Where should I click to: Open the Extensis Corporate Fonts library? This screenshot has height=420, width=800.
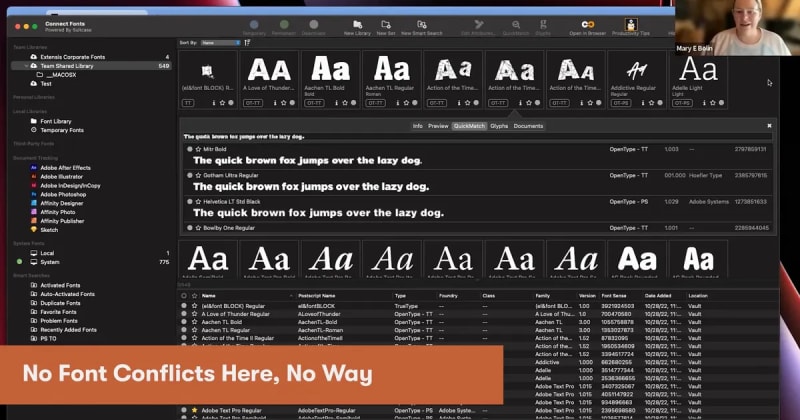click(x=72, y=57)
